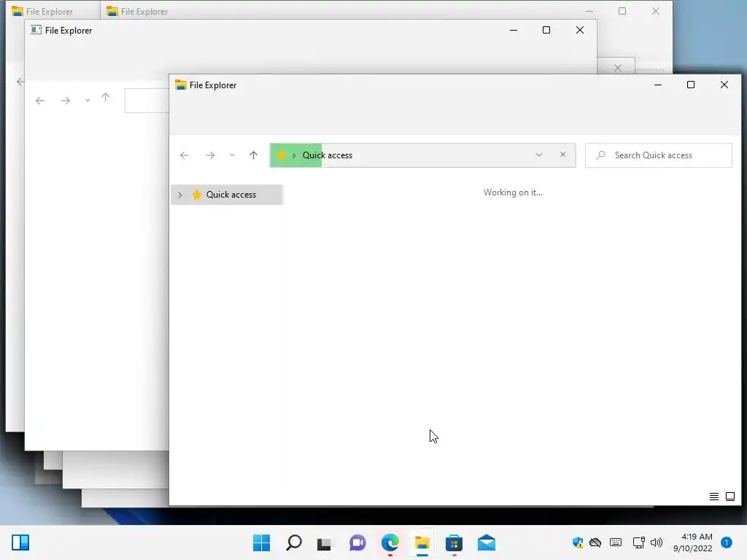Image resolution: width=747 pixels, height=560 pixels.
Task: Open Microsoft Edge from taskbar
Action: [x=390, y=542]
